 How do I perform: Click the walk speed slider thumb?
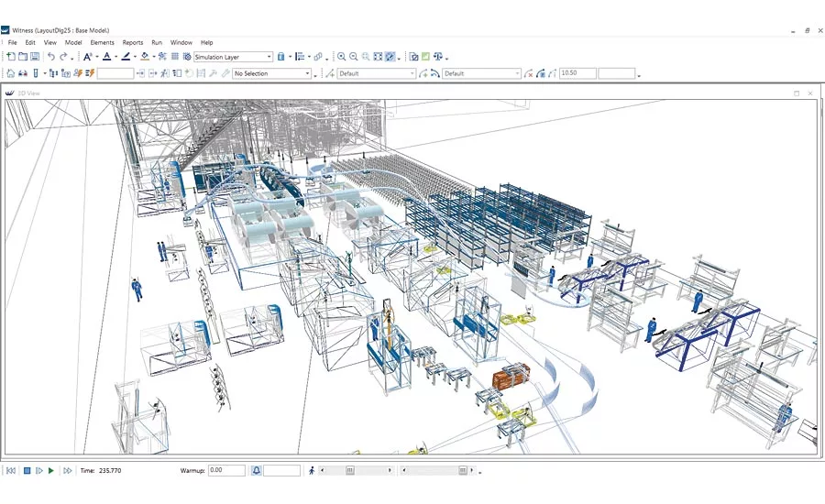pos(350,470)
